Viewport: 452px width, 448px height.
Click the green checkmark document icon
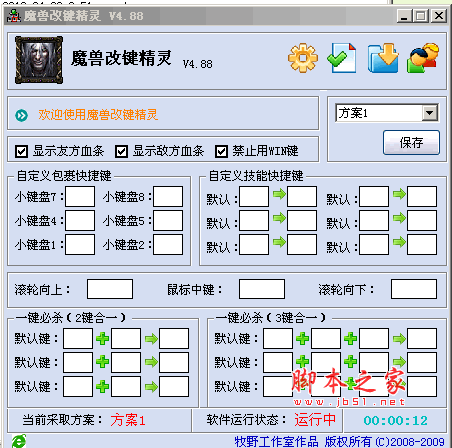click(342, 58)
